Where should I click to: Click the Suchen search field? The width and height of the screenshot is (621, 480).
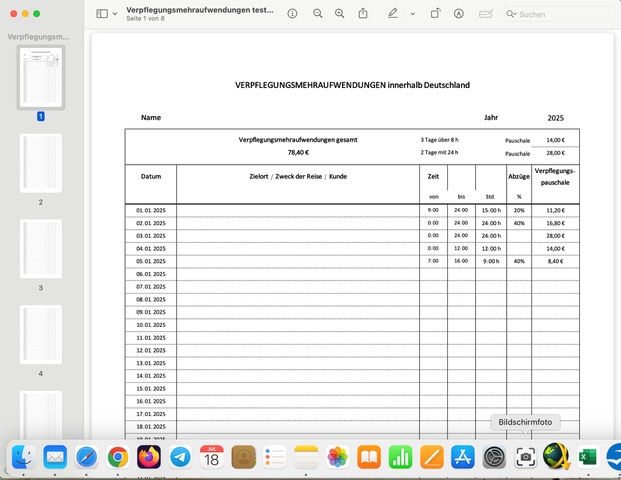pyautogui.click(x=558, y=14)
